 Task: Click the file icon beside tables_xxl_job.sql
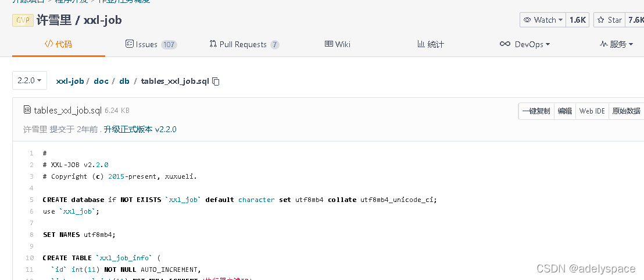coord(27,110)
